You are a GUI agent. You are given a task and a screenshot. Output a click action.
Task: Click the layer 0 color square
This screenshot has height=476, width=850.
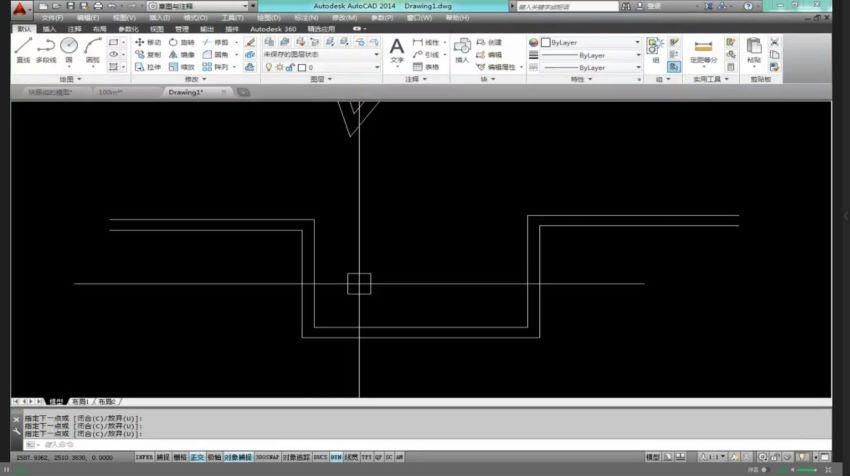[x=302, y=67]
